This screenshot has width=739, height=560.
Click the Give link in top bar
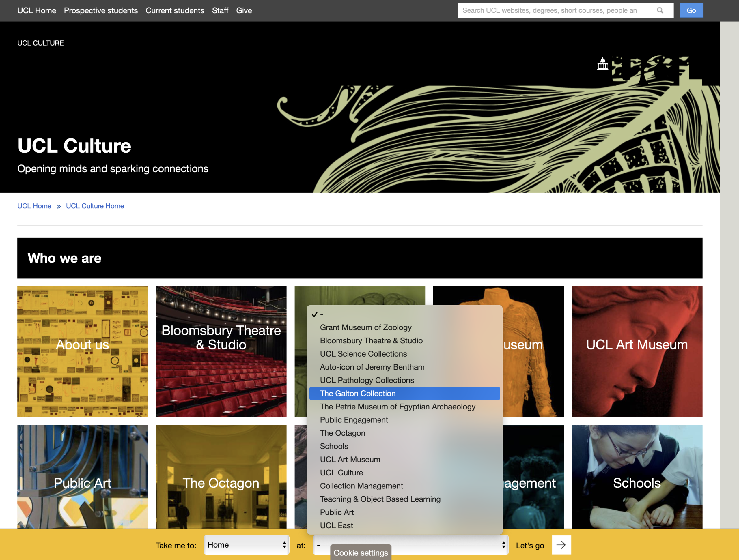click(x=244, y=10)
